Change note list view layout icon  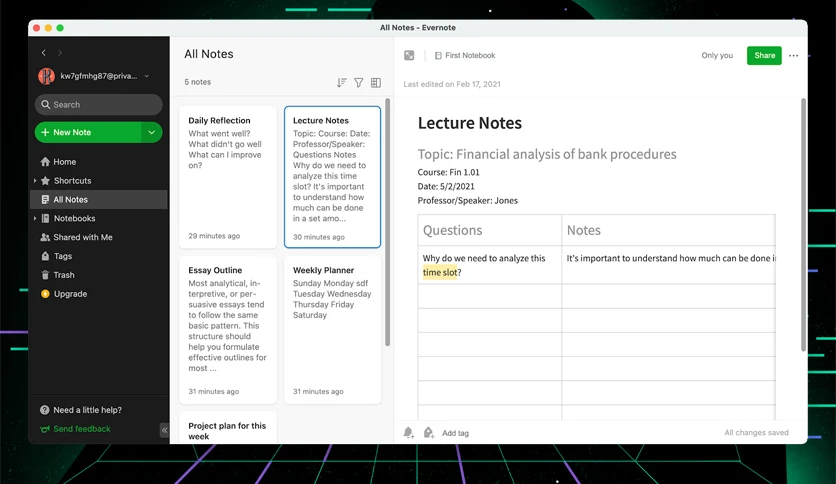[x=376, y=83]
